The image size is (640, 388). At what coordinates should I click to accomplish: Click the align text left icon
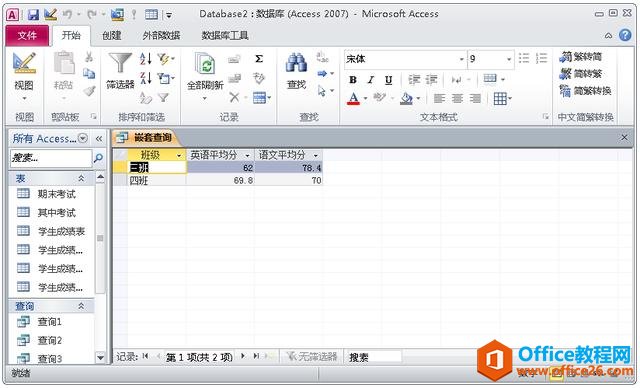pos(439,98)
